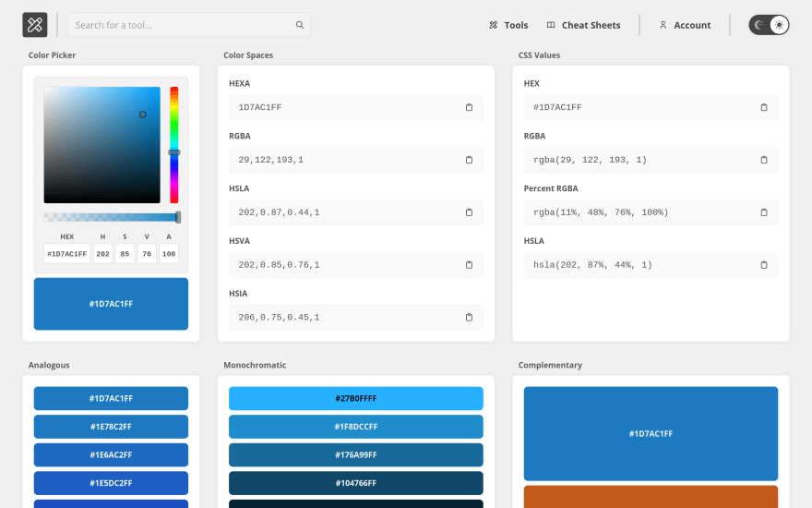Click the Monochromatic section heading
Viewport: 812px width, 508px height.
(x=255, y=365)
